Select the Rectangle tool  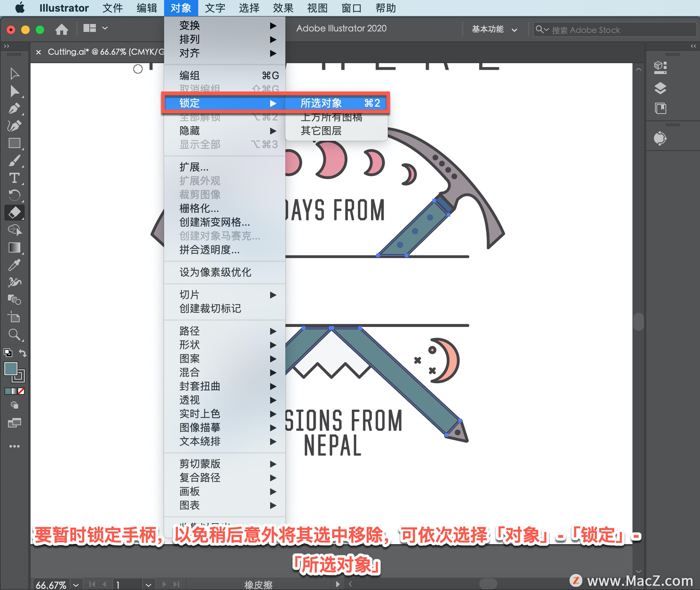14,143
